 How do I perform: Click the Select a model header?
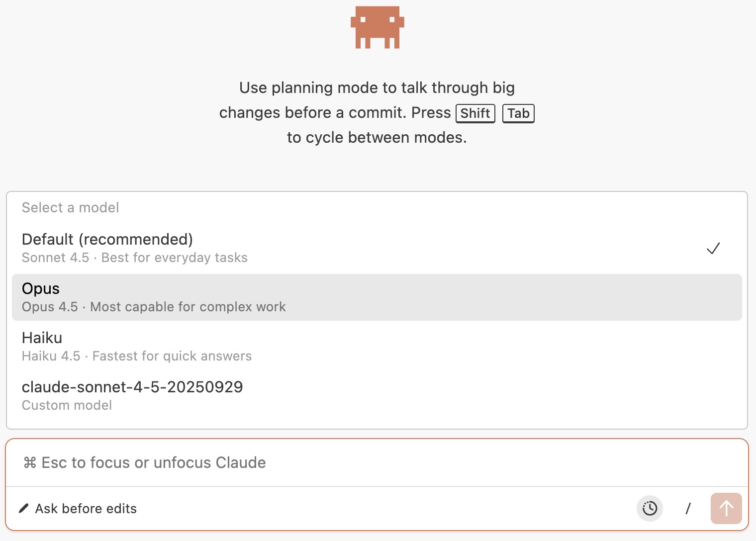tap(71, 207)
